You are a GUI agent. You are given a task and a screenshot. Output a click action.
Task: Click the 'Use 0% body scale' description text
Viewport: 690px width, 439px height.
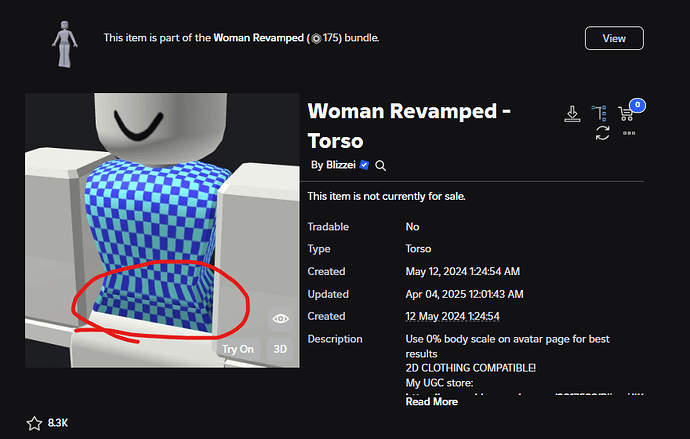[x=507, y=346]
